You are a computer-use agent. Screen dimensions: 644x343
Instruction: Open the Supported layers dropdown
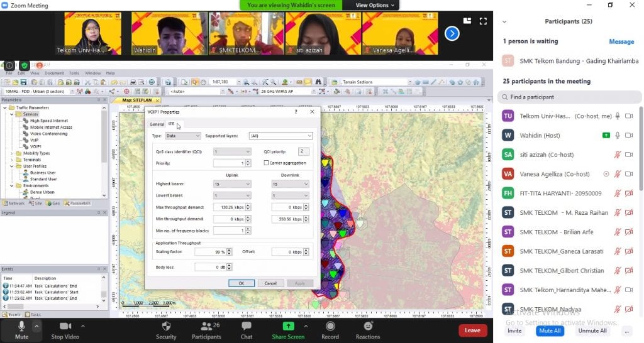click(x=280, y=136)
